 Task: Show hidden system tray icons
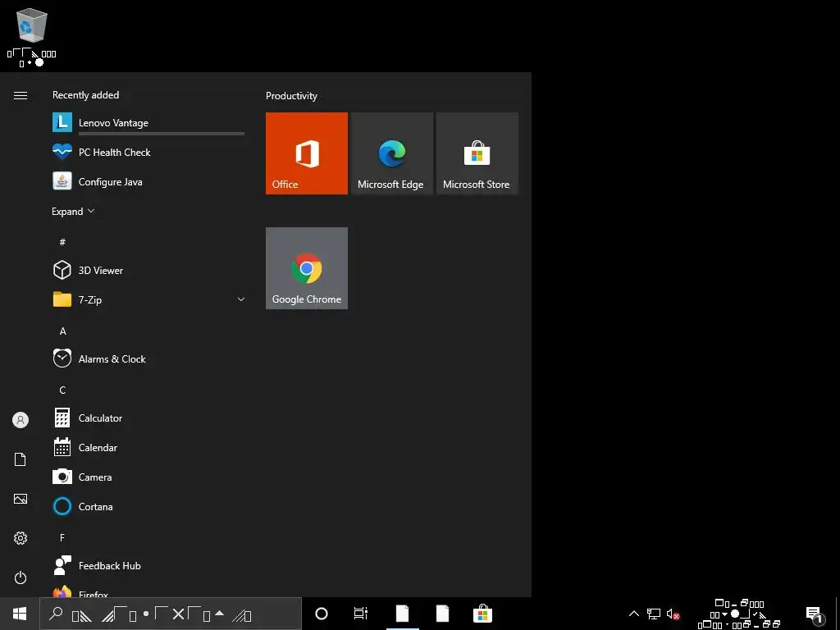coord(634,614)
